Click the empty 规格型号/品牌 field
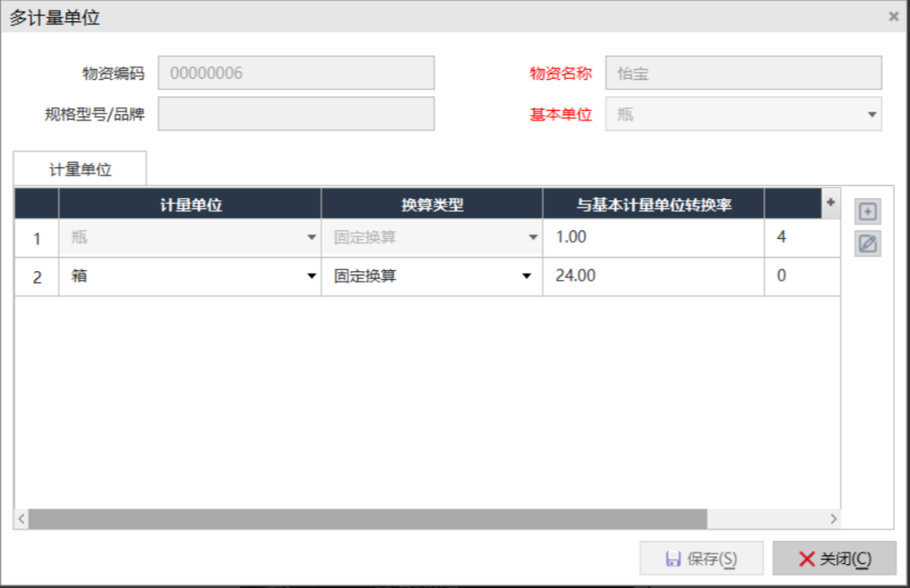 pyautogui.click(x=296, y=113)
